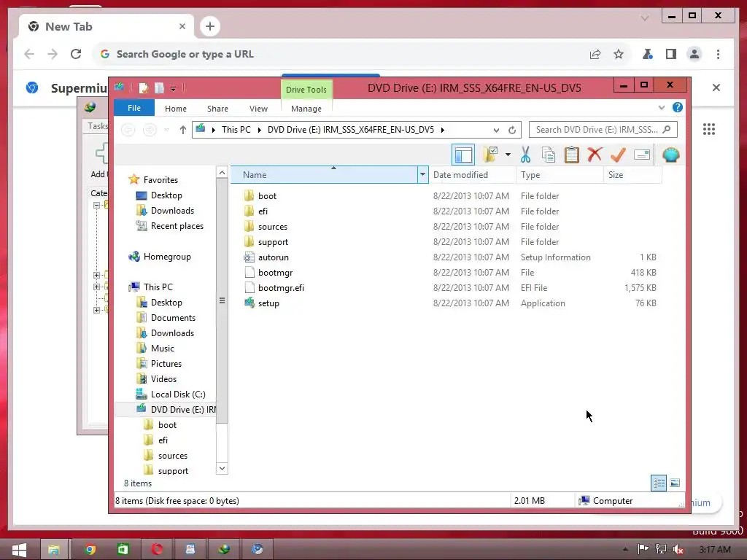Open the Name column filter dropdown
This screenshot has width=747, height=560.
422,174
